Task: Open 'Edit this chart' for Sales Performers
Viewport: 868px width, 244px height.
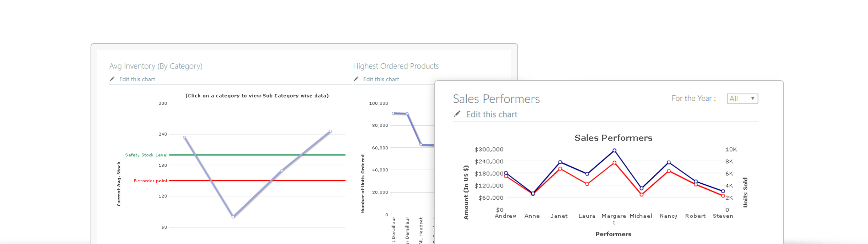Action: tap(492, 115)
